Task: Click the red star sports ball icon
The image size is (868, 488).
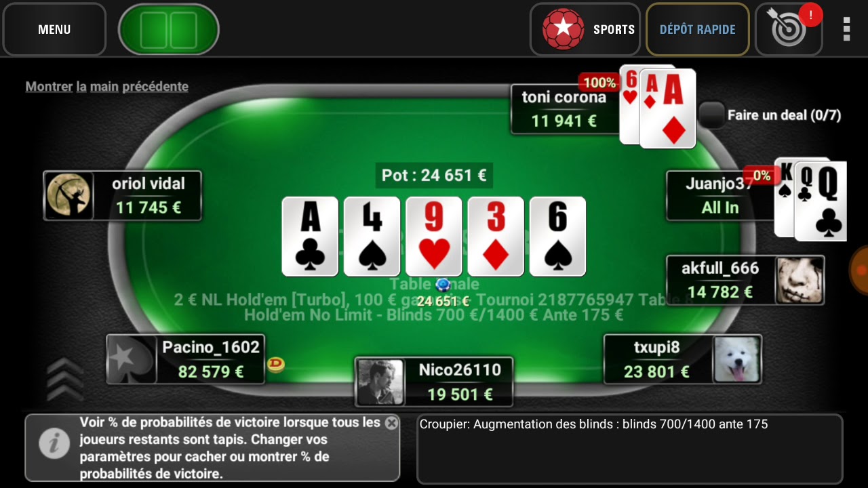Action: click(x=563, y=29)
